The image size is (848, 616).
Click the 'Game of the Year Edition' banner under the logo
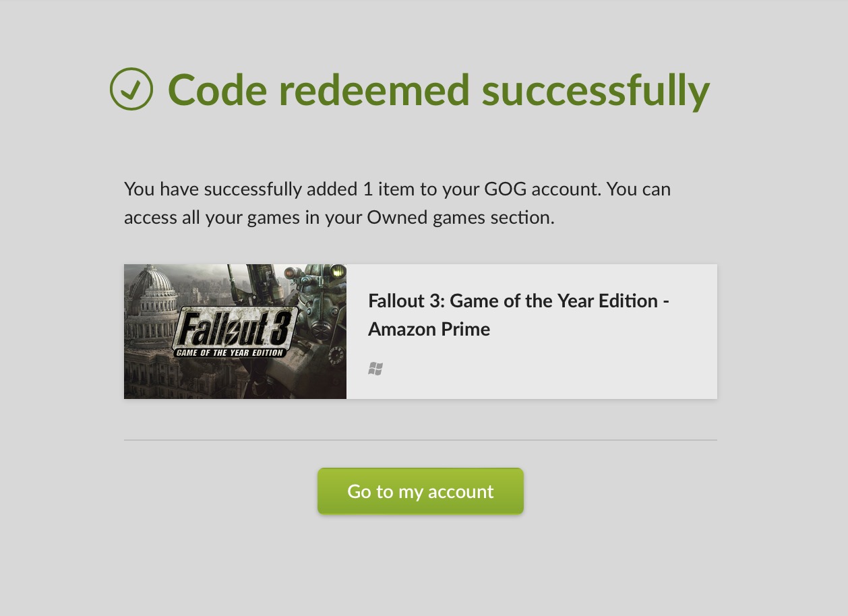231,352
